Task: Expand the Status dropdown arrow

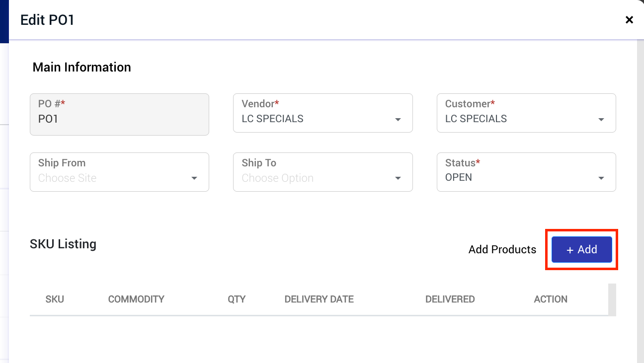Action: pos(601,178)
